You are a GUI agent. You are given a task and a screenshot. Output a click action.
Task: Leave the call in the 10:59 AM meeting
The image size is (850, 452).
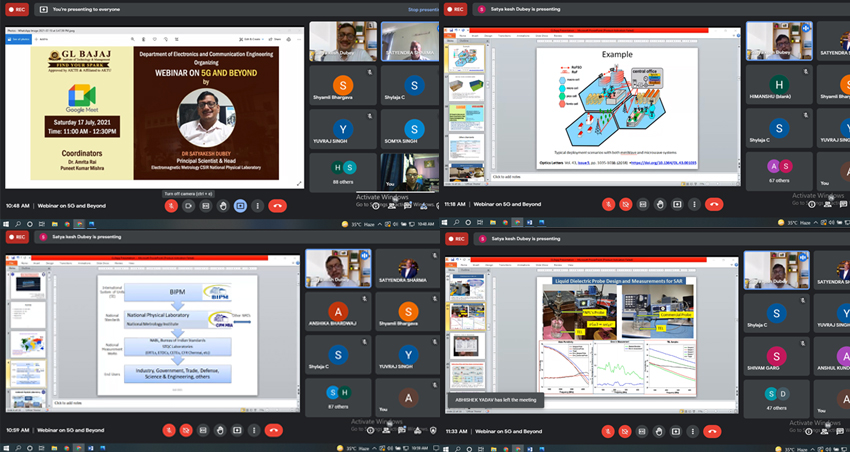(x=273, y=430)
